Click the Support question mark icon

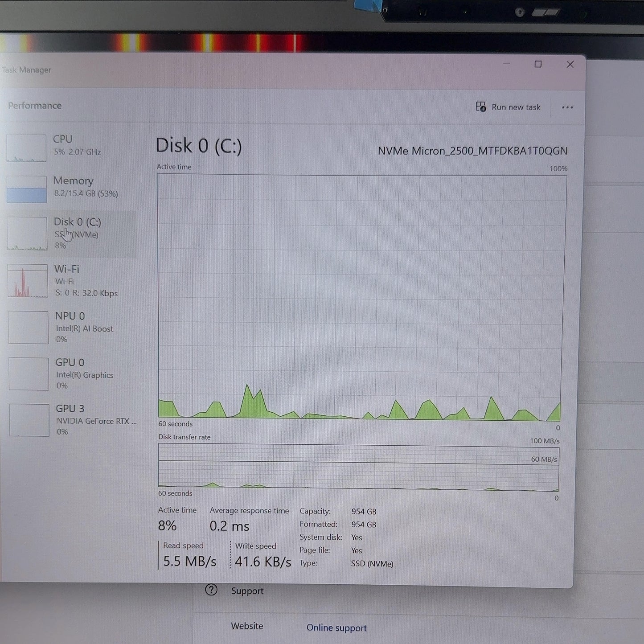(x=211, y=590)
